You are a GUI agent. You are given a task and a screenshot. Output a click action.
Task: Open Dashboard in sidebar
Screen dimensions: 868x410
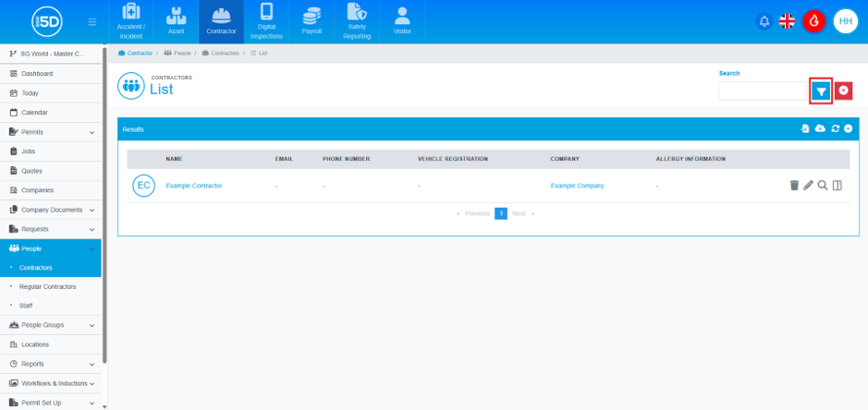coord(50,74)
